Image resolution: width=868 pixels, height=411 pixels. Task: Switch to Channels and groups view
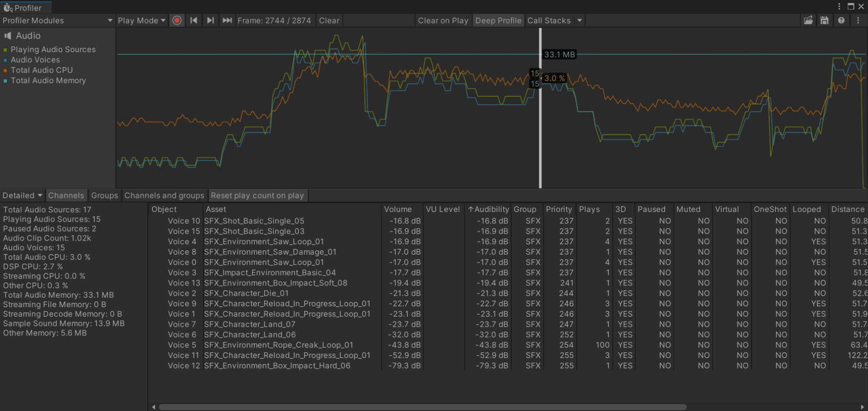tap(164, 196)
